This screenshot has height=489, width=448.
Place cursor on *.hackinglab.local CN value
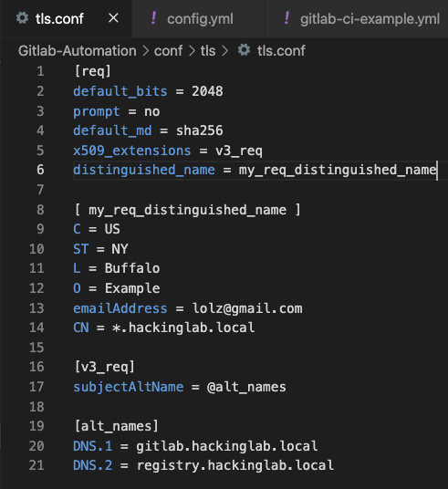pyautogui.click(x=183, y=328)
